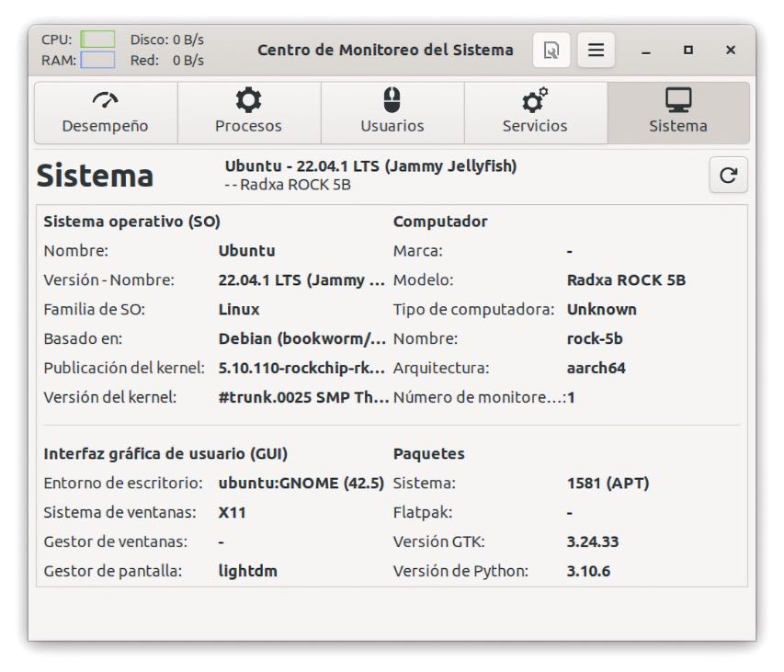Select the Ubuntu 22.04.1 LTS heading
Screen dimensions: 784x672
click(370, 166)
